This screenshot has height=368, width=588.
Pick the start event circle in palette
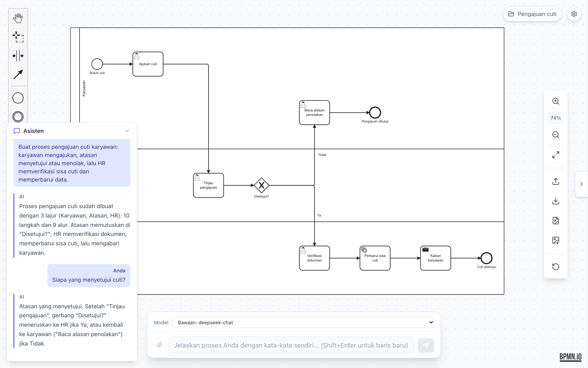coord(18,98)
